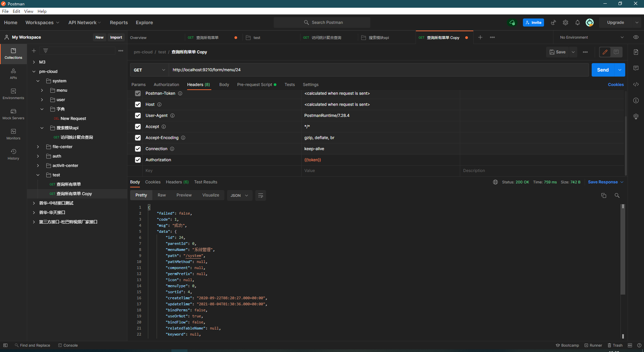
Task: Disable the User-Agent header checkbox
Action: pyautogui.click(x=138, y=116)
